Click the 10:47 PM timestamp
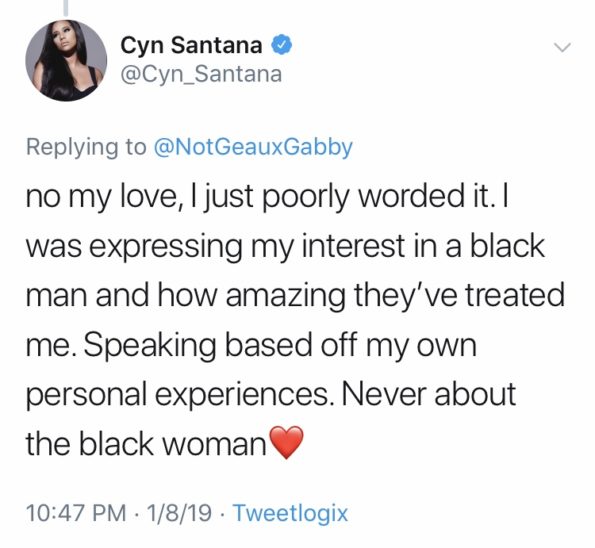The image size is (595, 548). click(x=76, y=513)
